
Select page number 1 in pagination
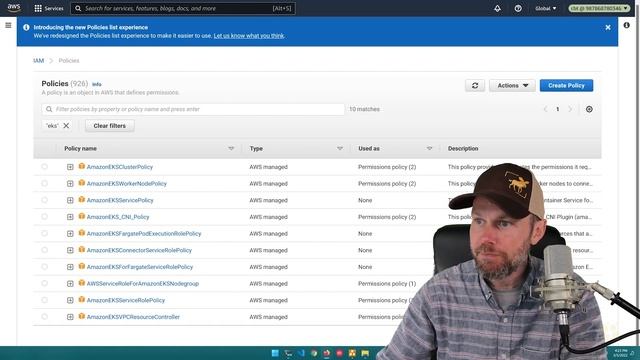[x=558, y=109]
